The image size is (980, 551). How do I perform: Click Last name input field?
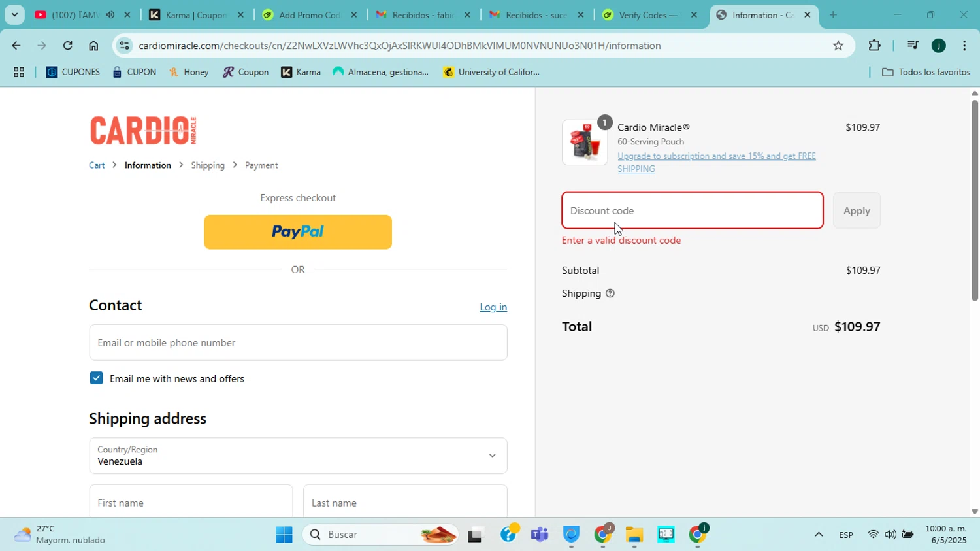pyautogui.click(x=405, y=502)
